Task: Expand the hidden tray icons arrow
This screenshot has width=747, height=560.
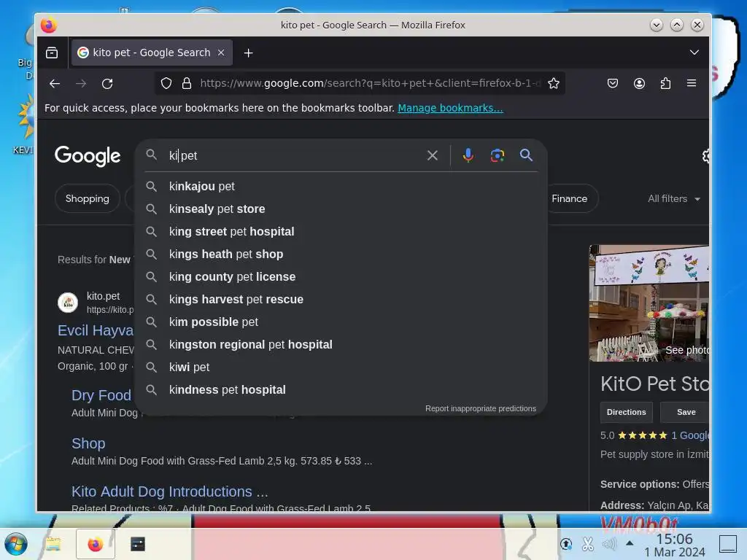Action: point(630,542)
